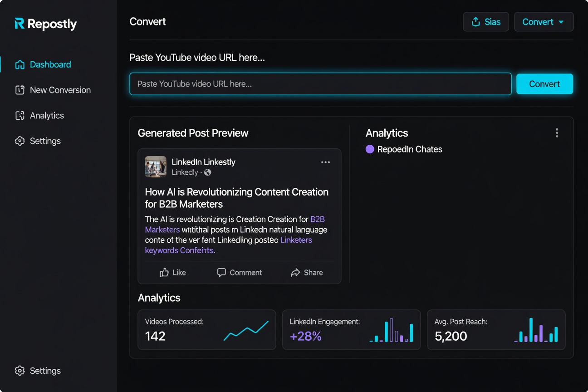
Task: Select the 5,200 post reach value
Action: click(451, 336)
